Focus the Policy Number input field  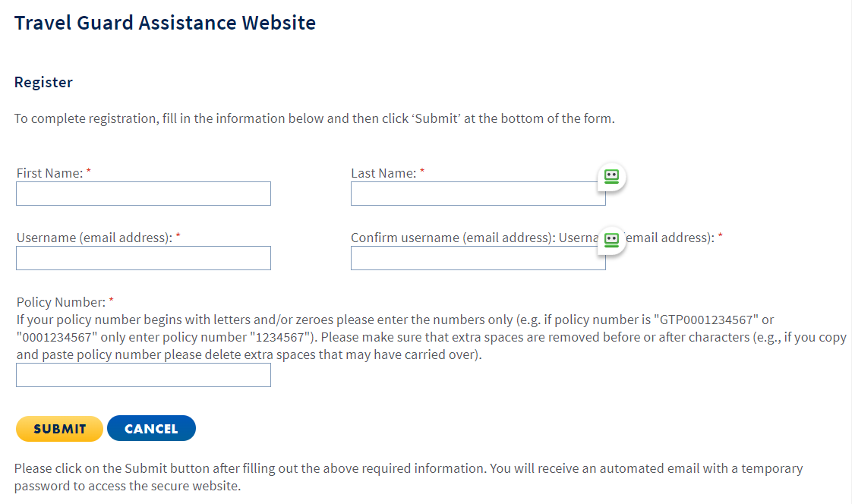(144, 375)
